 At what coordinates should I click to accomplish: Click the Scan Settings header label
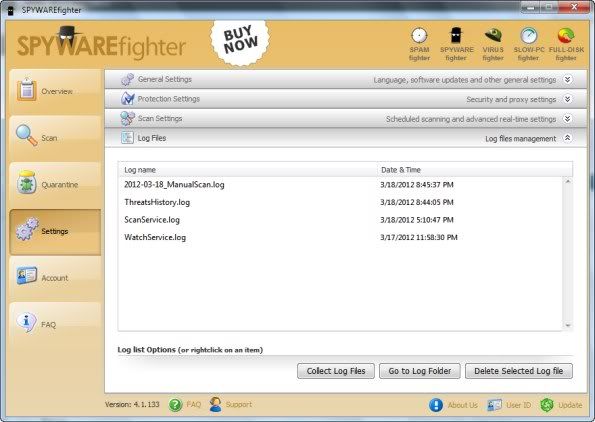(160, 118)
